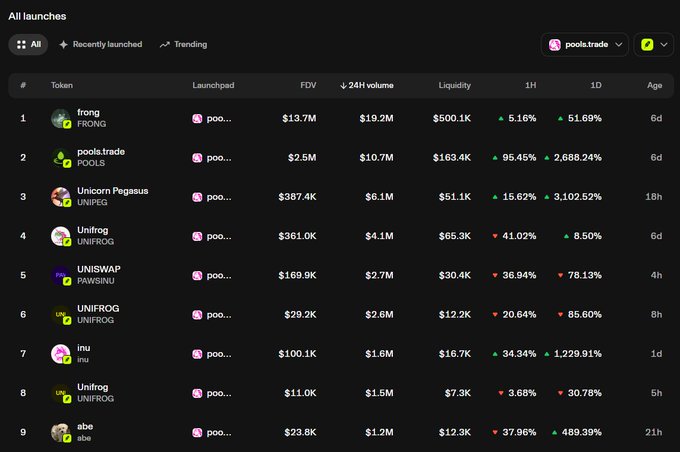Click the pools.trade logo icon in dropdown

click(x=555, y=44)
